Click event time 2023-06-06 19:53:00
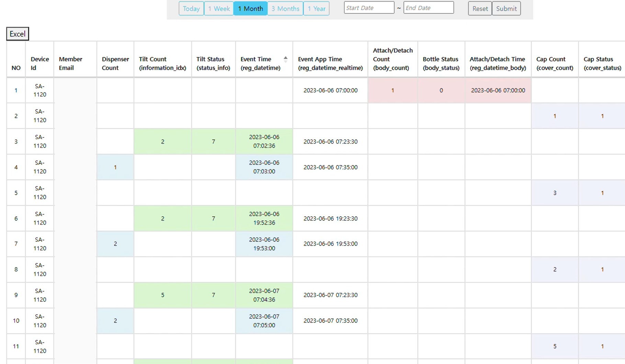The width and height of the screenshot is (625, 364). 264,244
